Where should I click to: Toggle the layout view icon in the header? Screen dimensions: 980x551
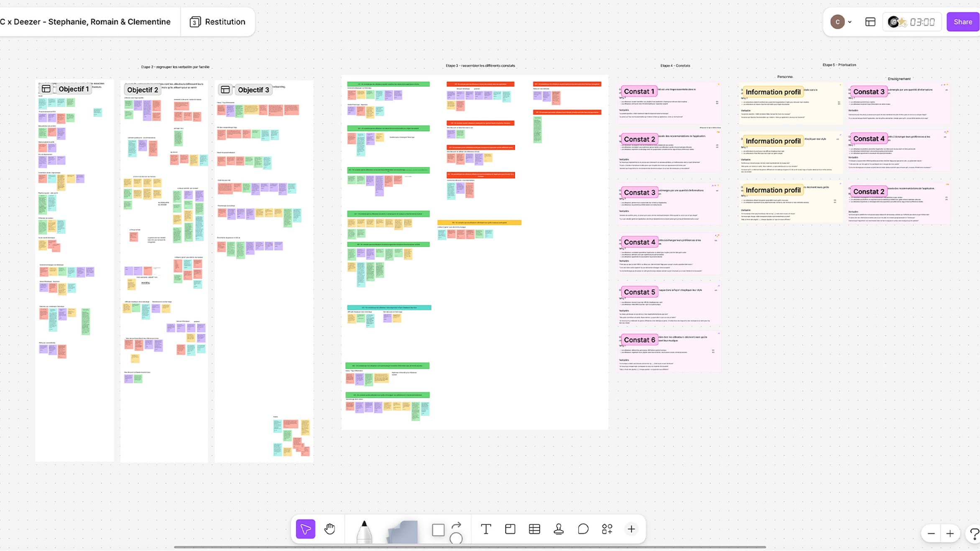coord(870,22)
